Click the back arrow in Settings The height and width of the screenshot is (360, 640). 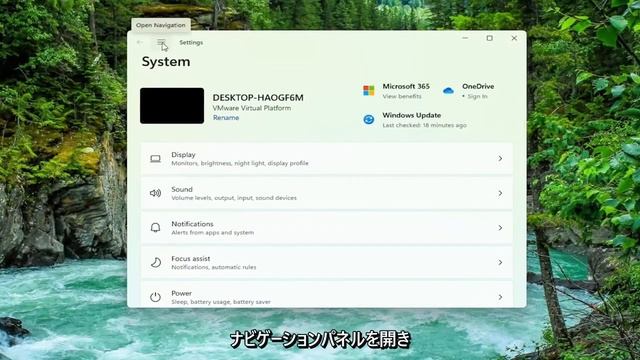pyautogui.click(x=140, y=42)
